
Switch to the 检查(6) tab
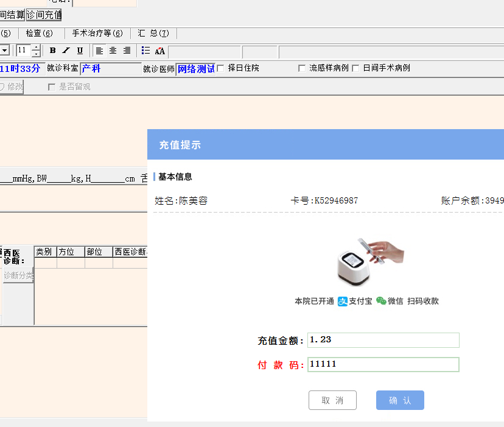tap(39, 33)
